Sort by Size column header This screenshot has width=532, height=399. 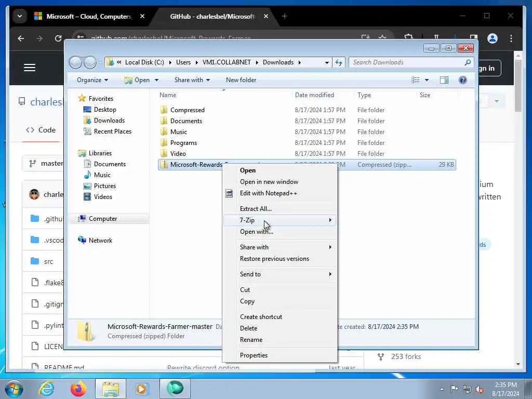pyautogui.click(x=425, y=95)
